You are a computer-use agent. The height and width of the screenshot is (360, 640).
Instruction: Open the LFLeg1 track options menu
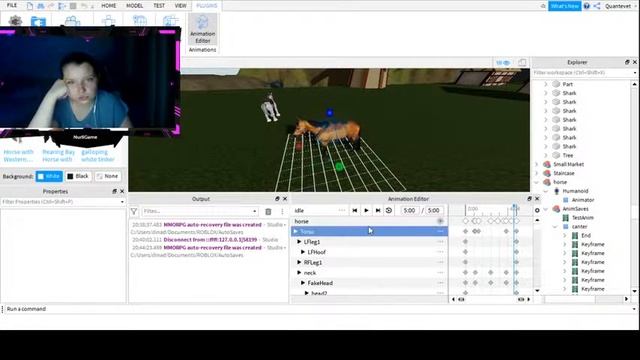pyautogui.click(x=440, y=242)
